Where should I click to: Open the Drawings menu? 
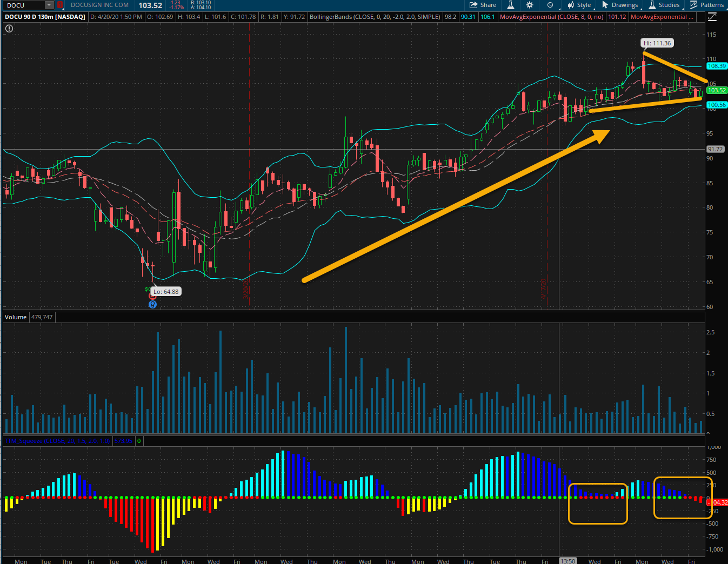(x=620, y=5)
